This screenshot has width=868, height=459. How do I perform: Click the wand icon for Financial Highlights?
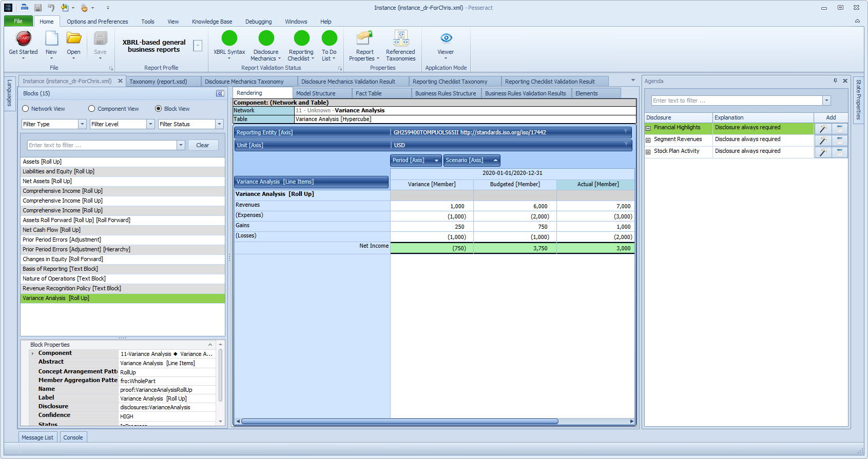[822, 129]
